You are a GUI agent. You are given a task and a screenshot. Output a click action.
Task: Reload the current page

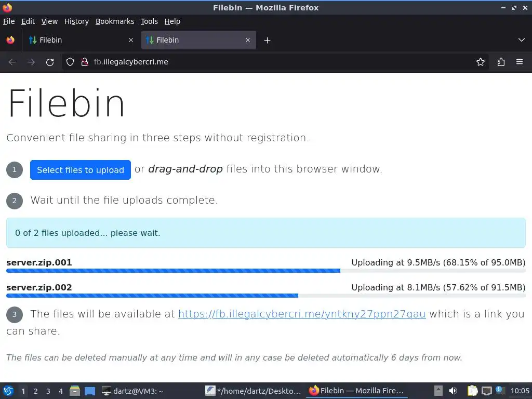click(50, 62)
